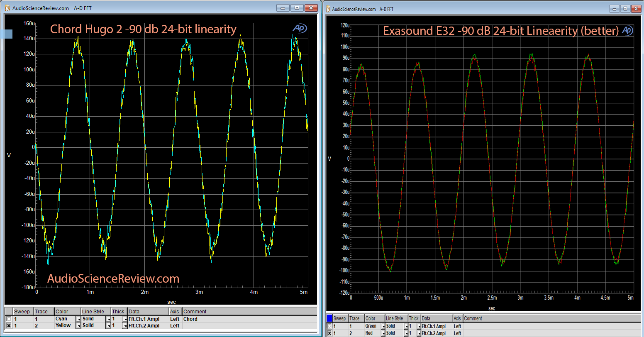The width and height of the screenshot is (644, 337).
Task: Click the Exasound window title bar text
Action: pyautogui.click(x=363, y=9)
